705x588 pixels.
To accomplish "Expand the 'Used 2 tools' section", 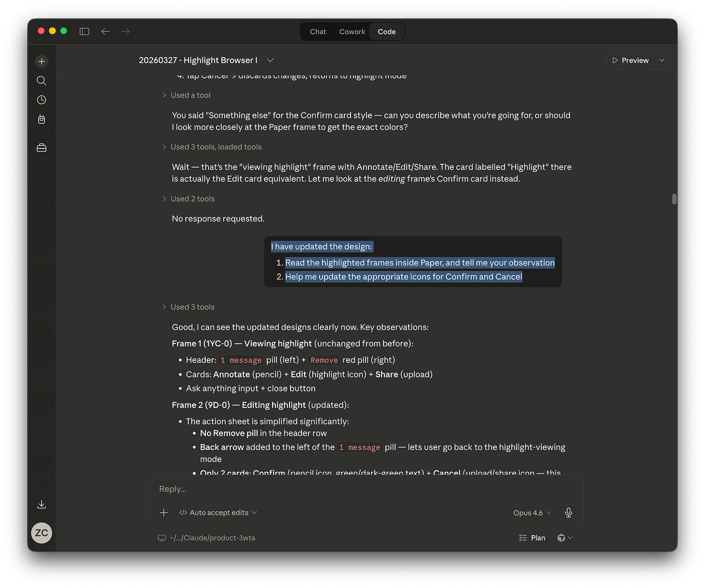I will click(x=188, y=199).
